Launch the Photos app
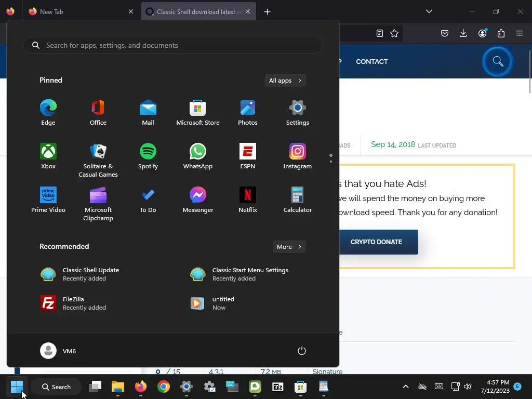The image size is (532, 399). tap(248, 113)
